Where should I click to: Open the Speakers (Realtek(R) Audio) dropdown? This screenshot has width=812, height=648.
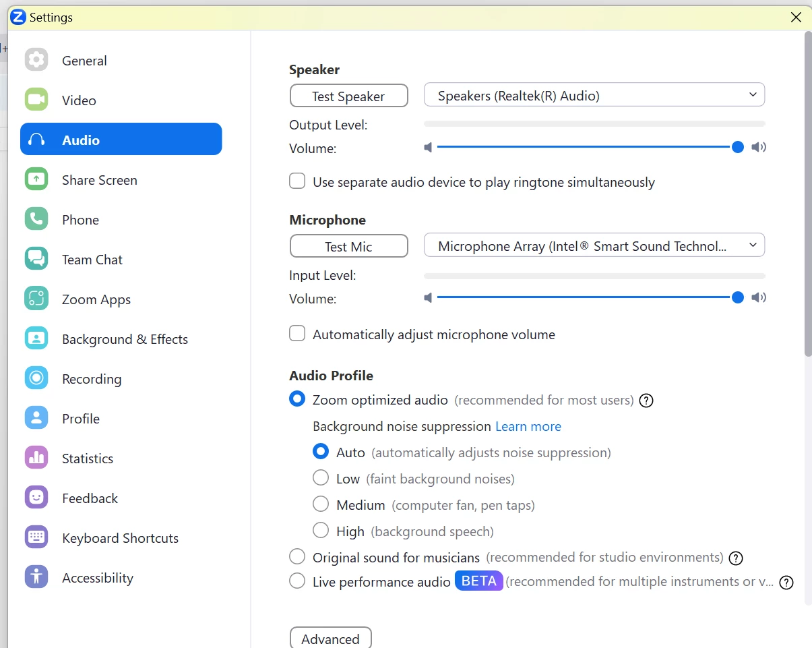(x=594, y=95)
